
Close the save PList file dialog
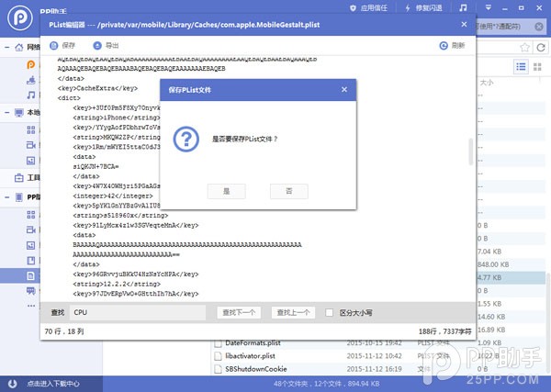click(344, 90)
